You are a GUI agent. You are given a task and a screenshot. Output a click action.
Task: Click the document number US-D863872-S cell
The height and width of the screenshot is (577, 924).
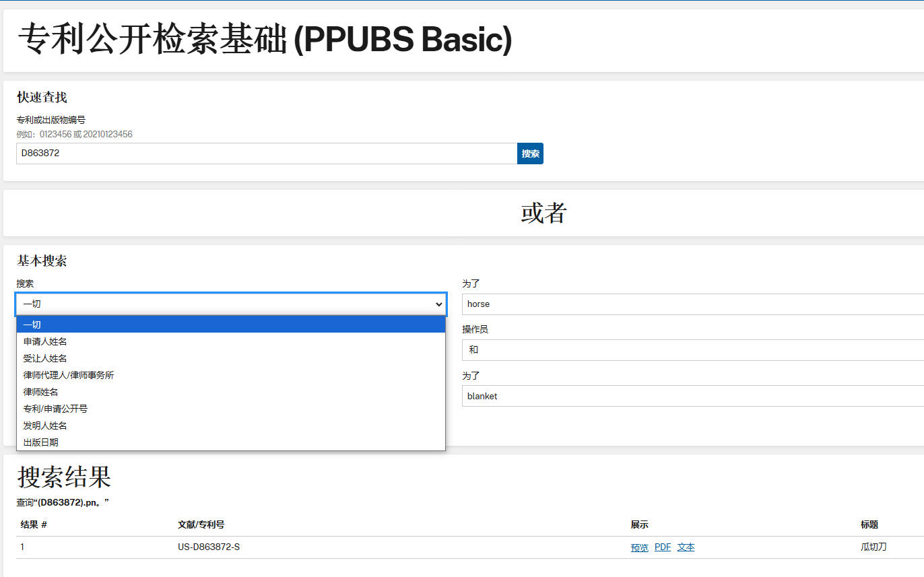209,547
